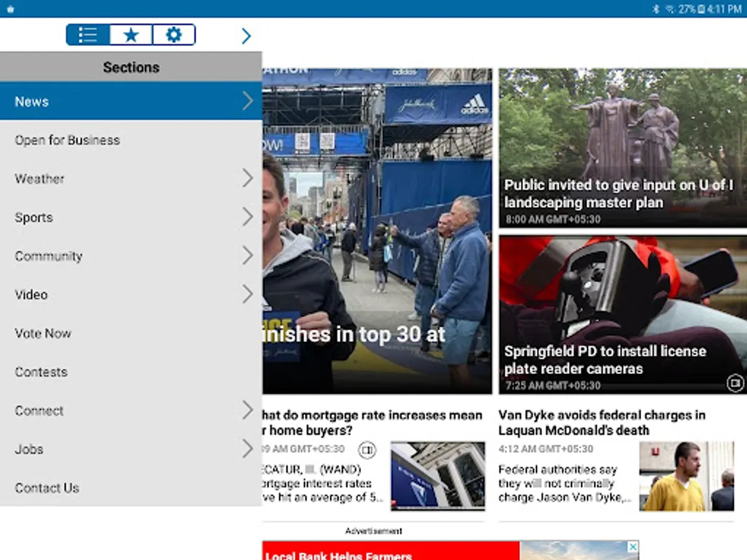Select the Jobs section
The width and height of the screenshot is (747, 560).
131,449
